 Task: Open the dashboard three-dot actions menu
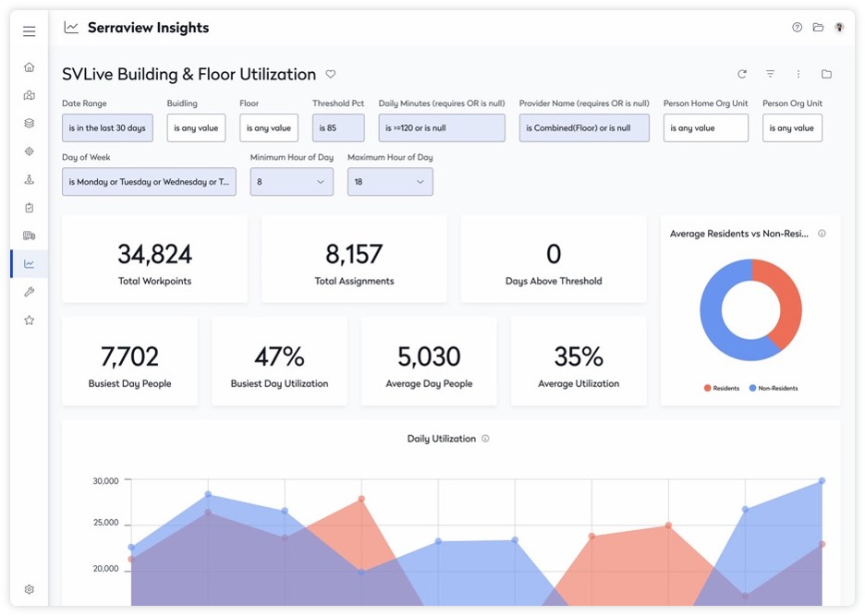pyautogui.click(x=798, y=74)
